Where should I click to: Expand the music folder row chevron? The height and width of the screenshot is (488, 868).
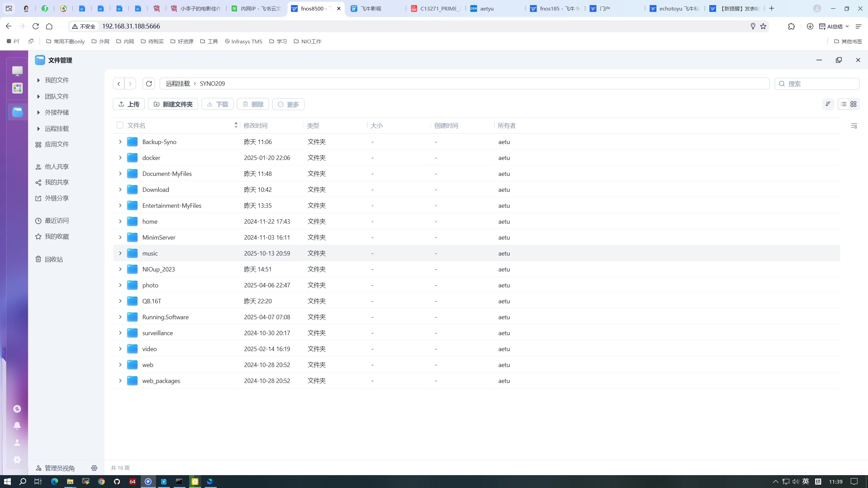120,253
